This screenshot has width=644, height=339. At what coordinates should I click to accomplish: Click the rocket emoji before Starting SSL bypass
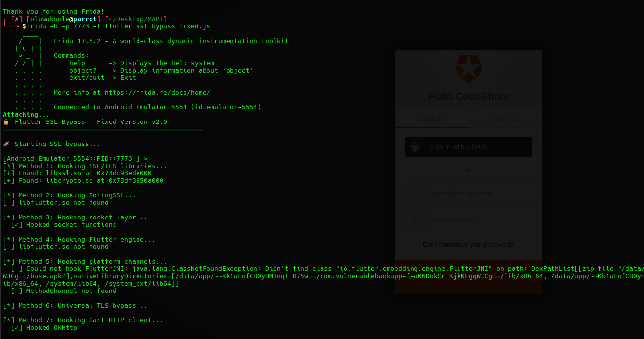pos(6,144)
